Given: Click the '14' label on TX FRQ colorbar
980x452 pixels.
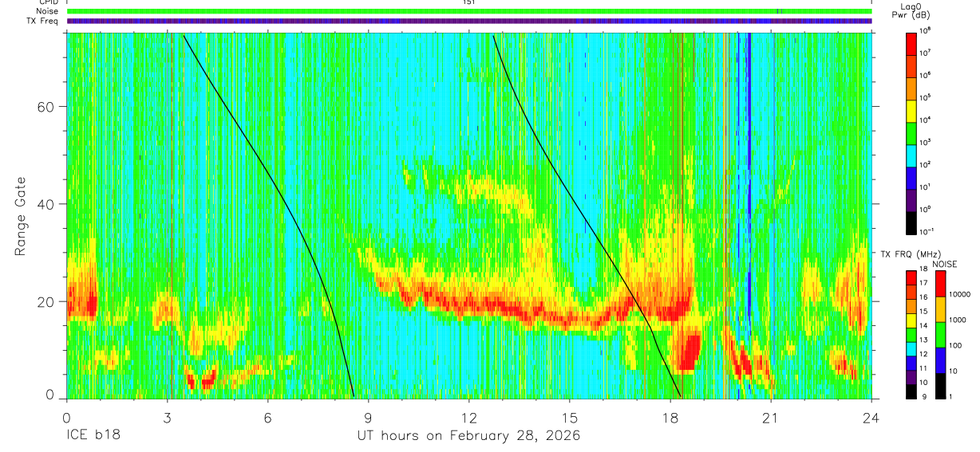Looking at the screenshot, I should coord(925,325).
